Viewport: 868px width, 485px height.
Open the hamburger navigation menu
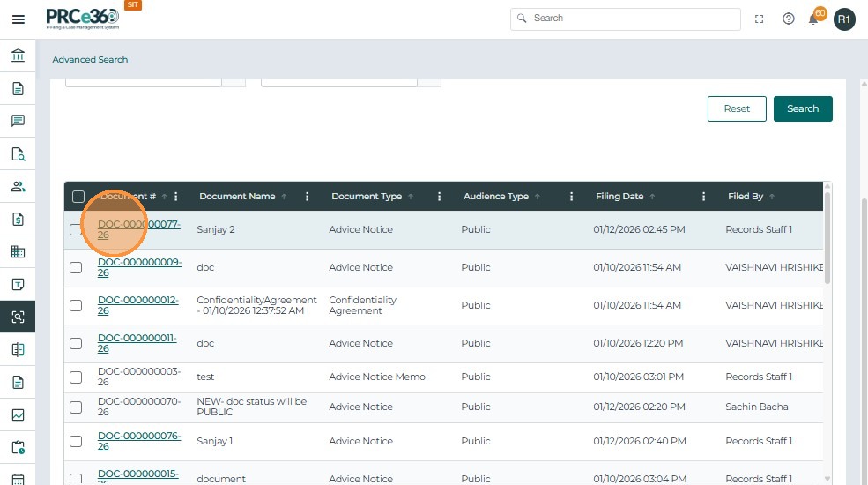click(x=18, y=19)
